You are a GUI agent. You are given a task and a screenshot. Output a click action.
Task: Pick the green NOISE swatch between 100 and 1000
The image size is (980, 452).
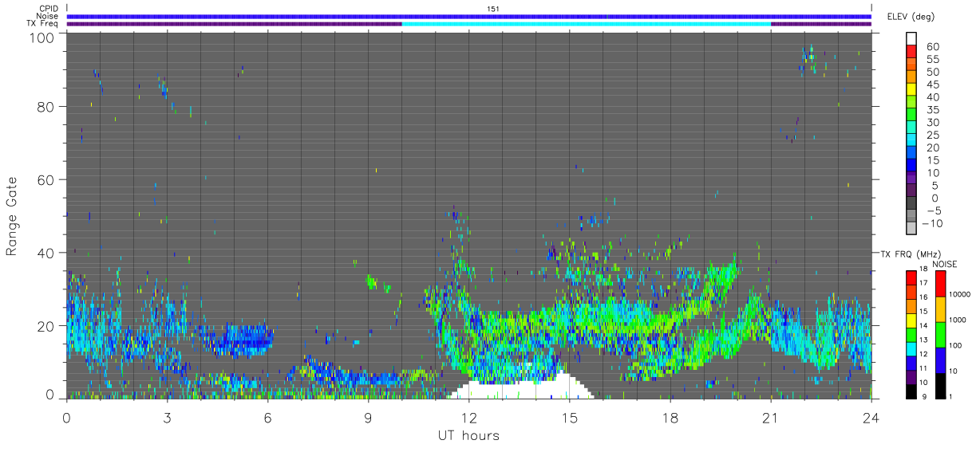(940, 334)
